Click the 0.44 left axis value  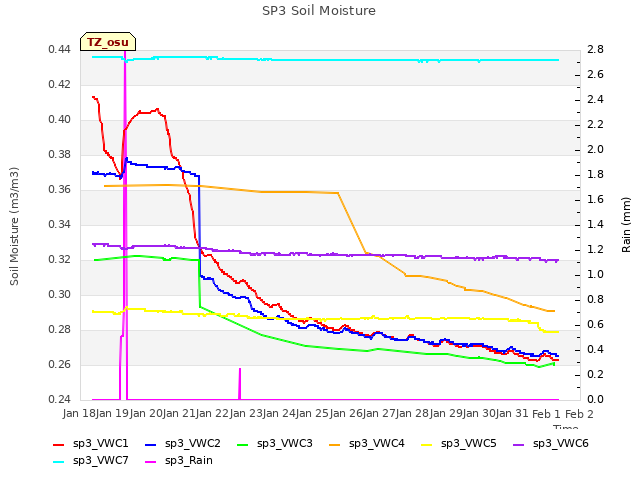point(60,50)
